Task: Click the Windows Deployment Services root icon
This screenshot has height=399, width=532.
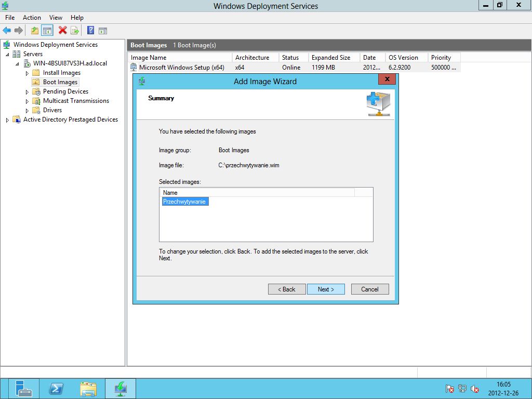Action: click(6, 45)
